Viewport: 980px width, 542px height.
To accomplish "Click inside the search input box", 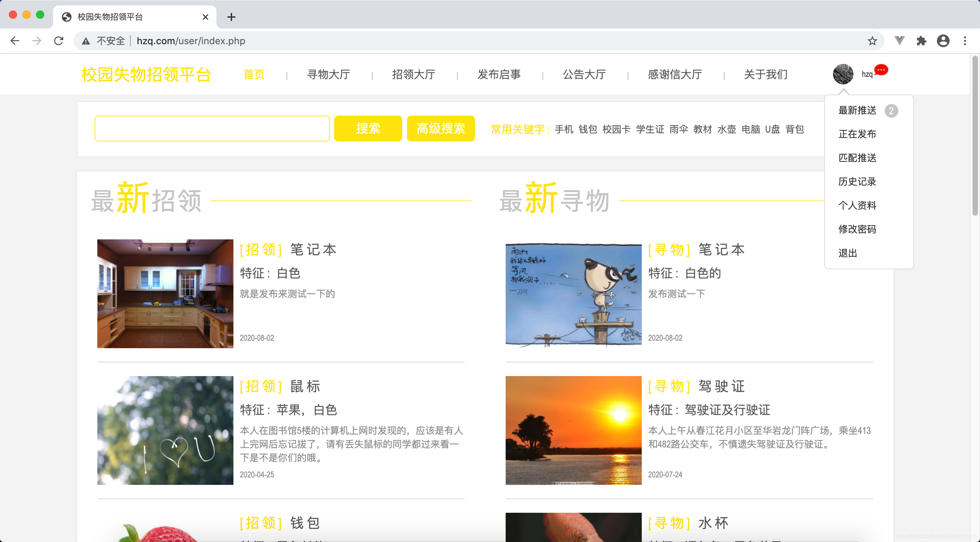I will coord(212,129).
